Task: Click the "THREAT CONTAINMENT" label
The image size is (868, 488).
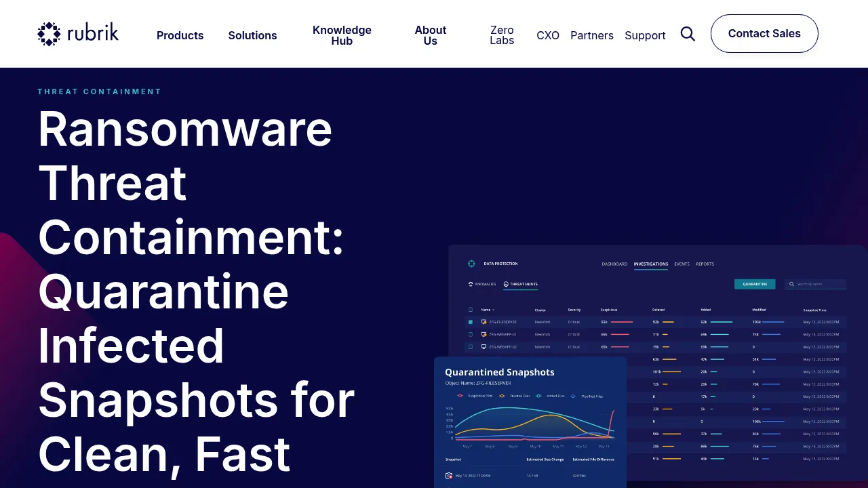Action: (x=100, y=91)
